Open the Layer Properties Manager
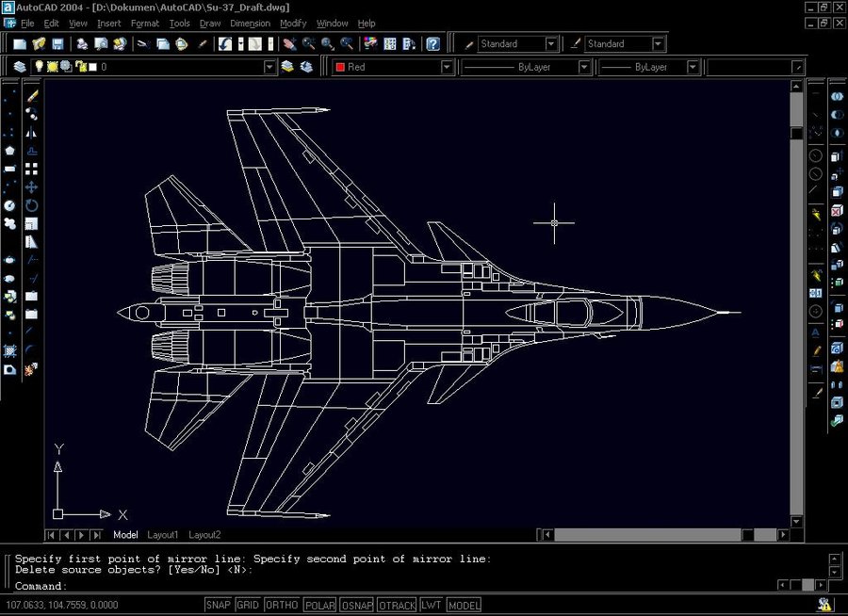The image size is (848, 616). pos(19,67)
